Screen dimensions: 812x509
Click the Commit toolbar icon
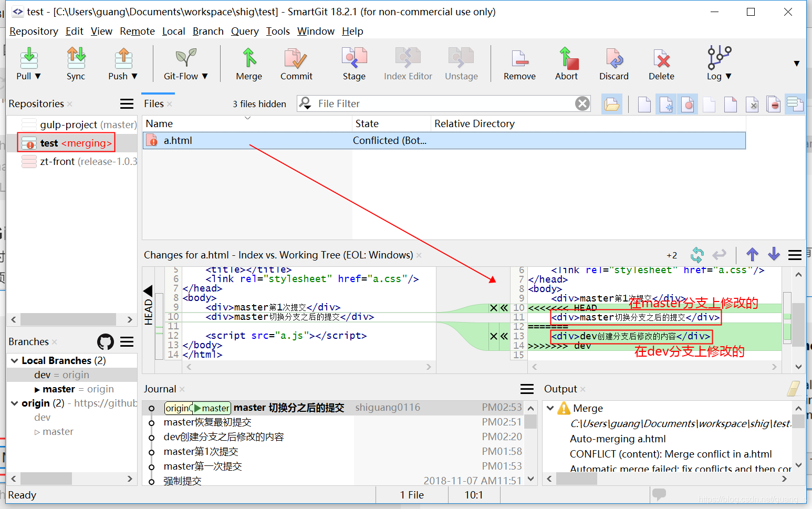point(296,58)
